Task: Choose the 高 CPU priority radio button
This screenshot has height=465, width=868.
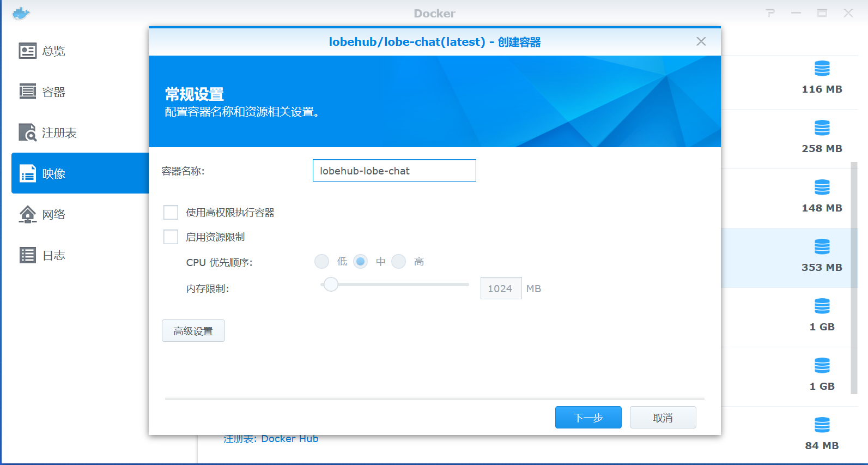Action: [399, 262]
